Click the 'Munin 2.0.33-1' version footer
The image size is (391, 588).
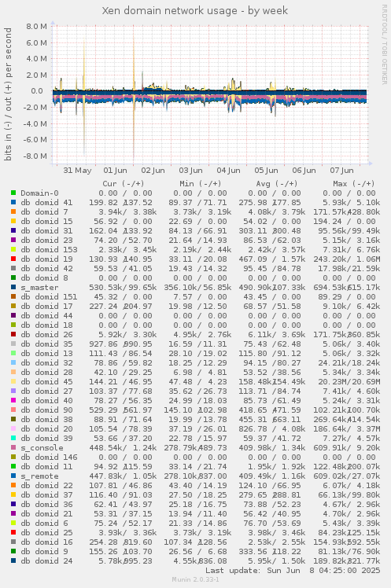195,580
